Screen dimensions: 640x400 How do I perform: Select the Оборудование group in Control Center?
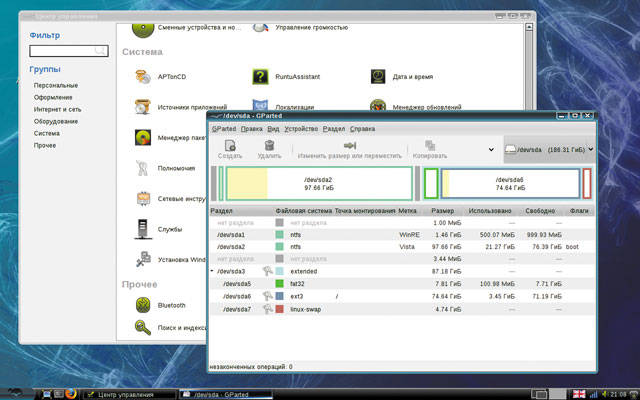pos(56,121)
